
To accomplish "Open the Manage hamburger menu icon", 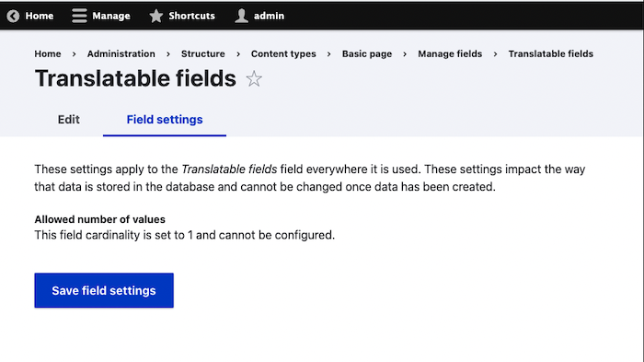I will pyautogui.click(x=79, y=16).
